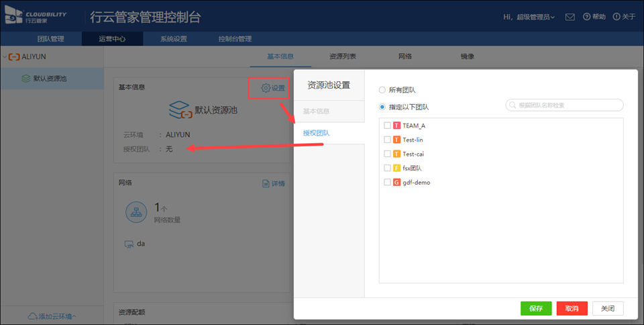Screen dimensions: 644x325
Task: Open the 系统设置 menu item
Action: coord(173,39)
